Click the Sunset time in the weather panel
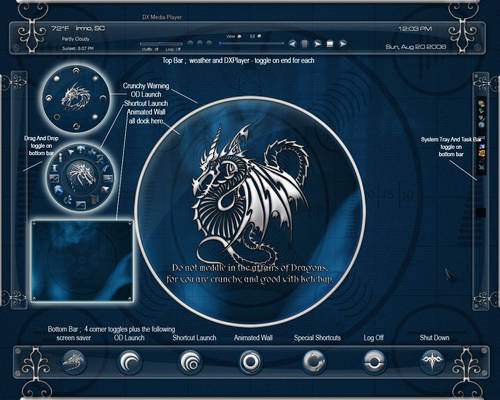The image size is (500, 400). pyautogui.click(x=78, y=48)
